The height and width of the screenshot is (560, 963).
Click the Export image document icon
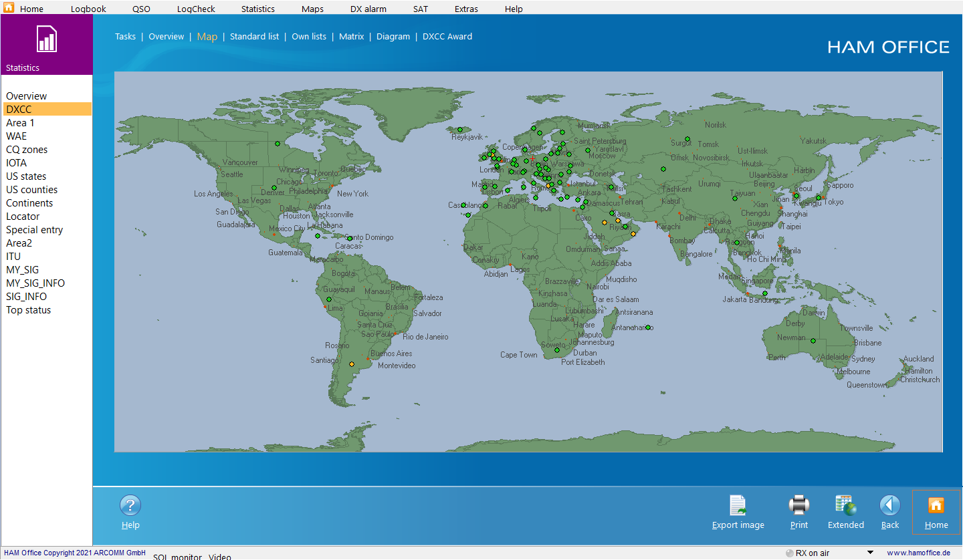[738, 505]
